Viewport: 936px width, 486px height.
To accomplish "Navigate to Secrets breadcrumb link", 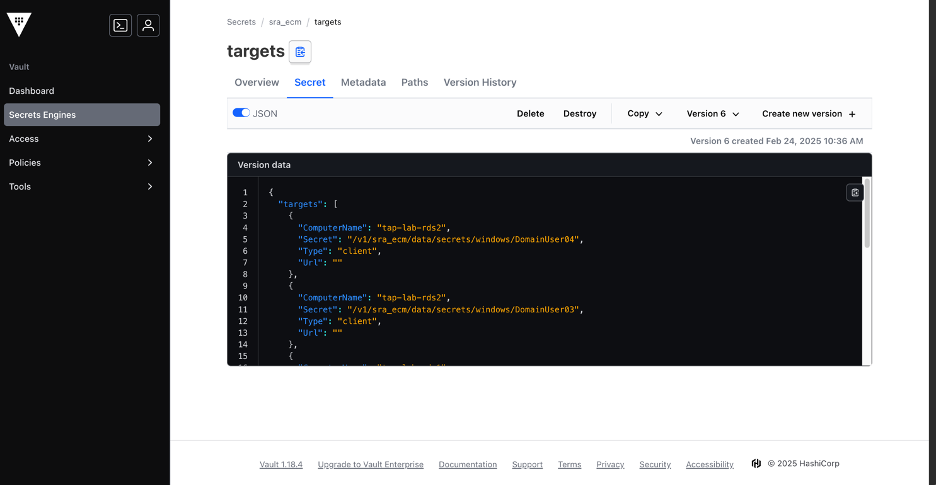I will [241, 22].
